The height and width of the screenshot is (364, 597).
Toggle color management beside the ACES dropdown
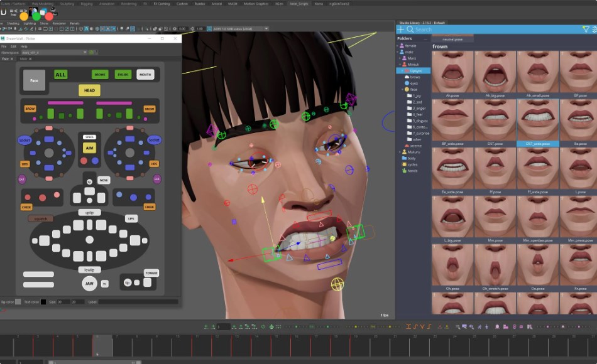pyautogui.click(x=209, y=28)
